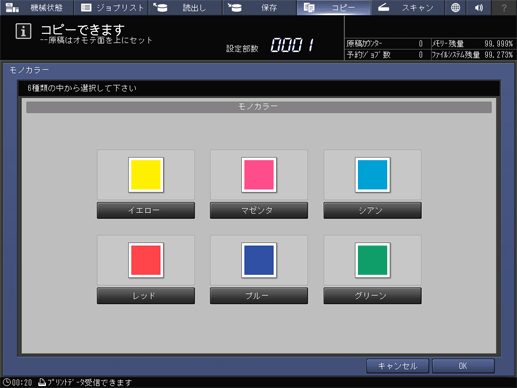Click the speaker sound icon
517x388 pixels.
479,7
